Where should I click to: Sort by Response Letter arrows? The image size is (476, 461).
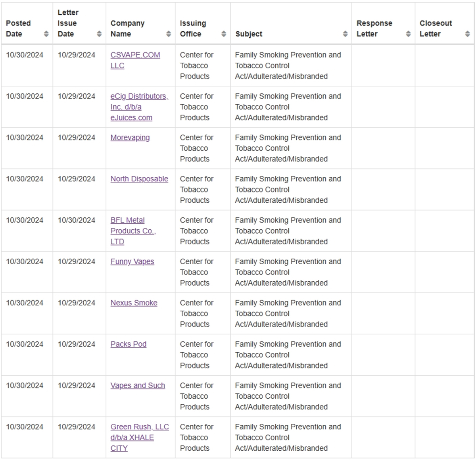coord(408,34)
